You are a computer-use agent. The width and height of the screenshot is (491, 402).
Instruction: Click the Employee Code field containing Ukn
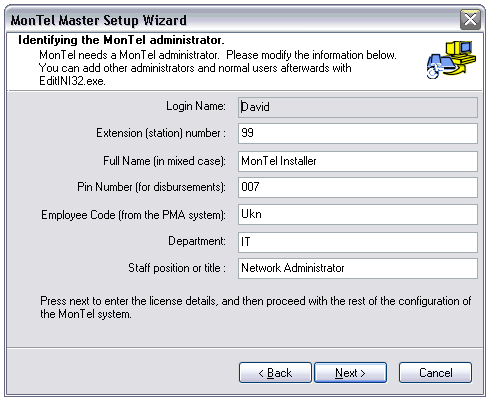pos(358,214)
